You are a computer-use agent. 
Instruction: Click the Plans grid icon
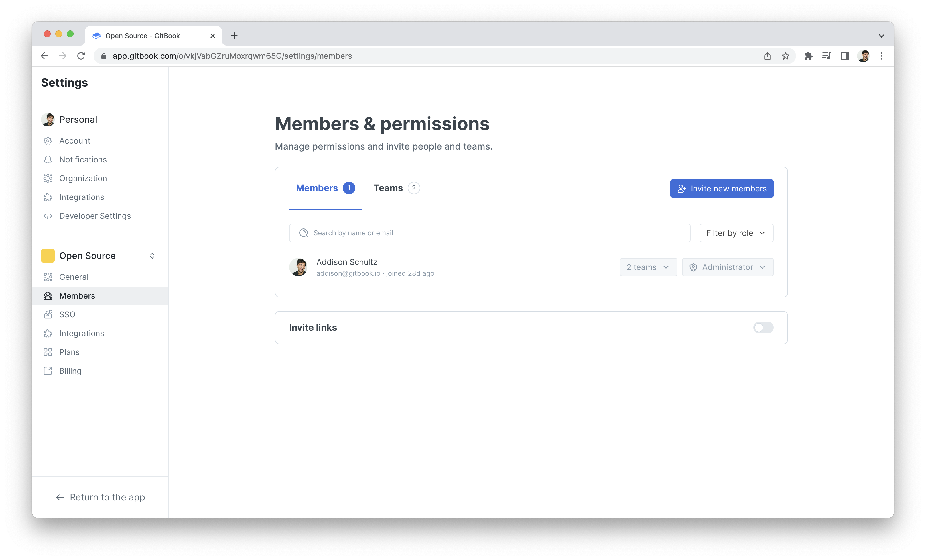[48, 352]
